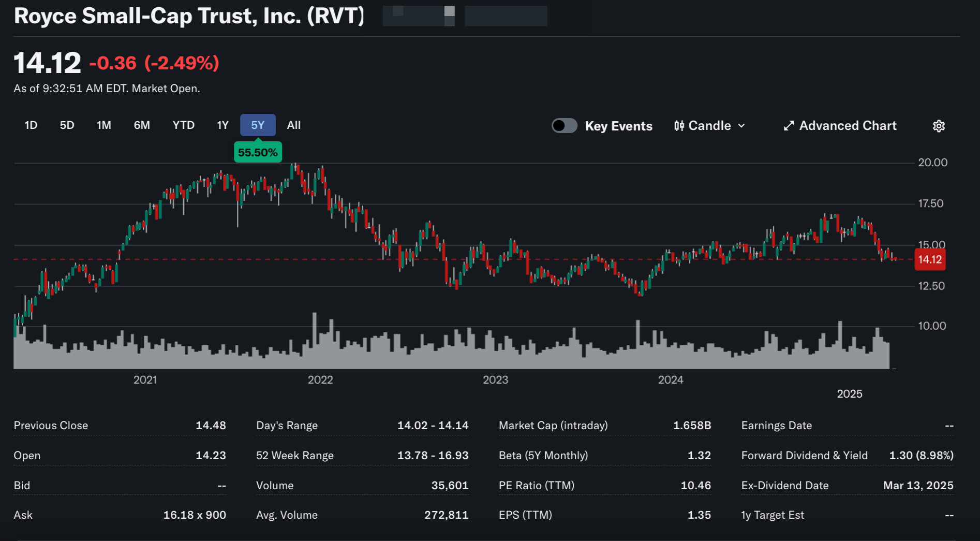
Task: Click the 17.50 y-axis price label
Action: tap(930, 203)
